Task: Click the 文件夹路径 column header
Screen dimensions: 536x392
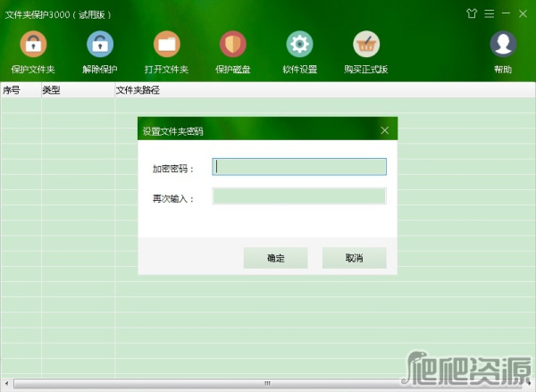Action: [x=325, y=90]
